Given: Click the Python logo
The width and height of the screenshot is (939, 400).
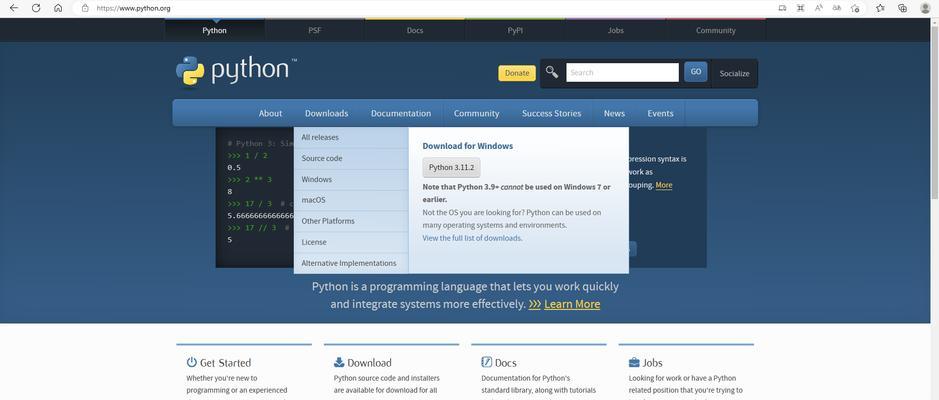Looking at the screenshot, I should pyautogui.click(x=236, y=71).
